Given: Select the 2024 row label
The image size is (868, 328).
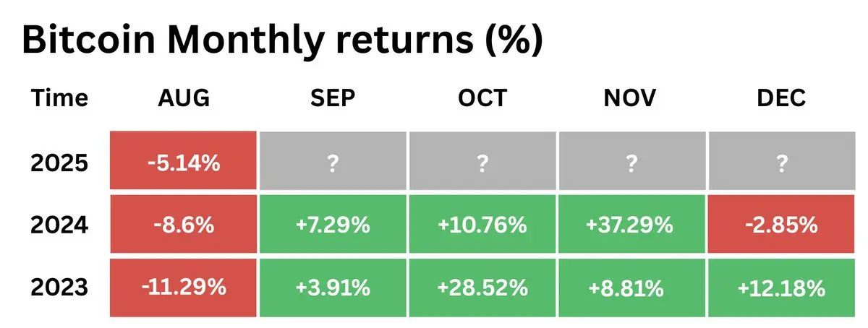Looking at the screenshot, I should click(x=59, y=225).
